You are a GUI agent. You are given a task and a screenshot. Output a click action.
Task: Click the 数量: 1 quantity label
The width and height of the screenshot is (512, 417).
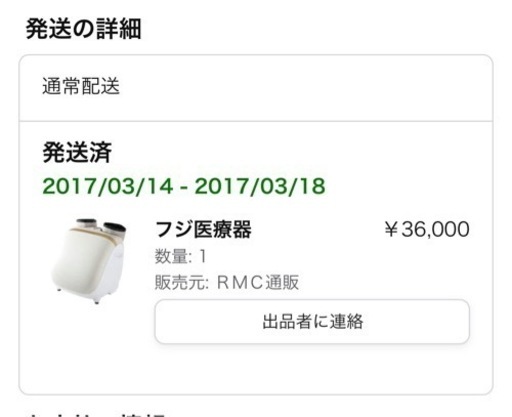(181, 257)
